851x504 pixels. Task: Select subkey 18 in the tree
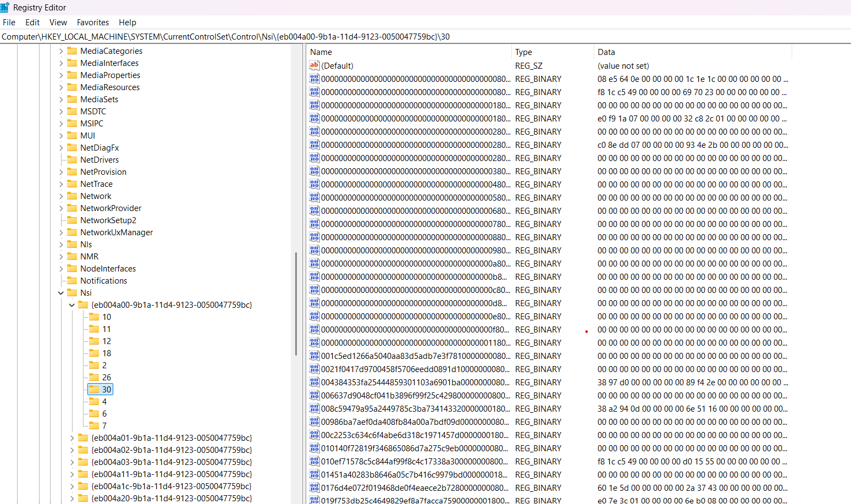tap(107, 353)
